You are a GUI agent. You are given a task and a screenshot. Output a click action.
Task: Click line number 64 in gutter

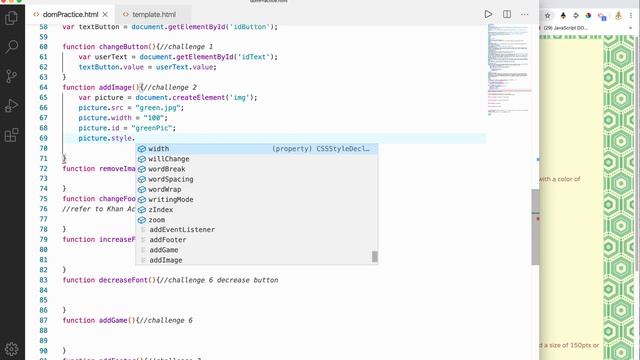[43, 87]
